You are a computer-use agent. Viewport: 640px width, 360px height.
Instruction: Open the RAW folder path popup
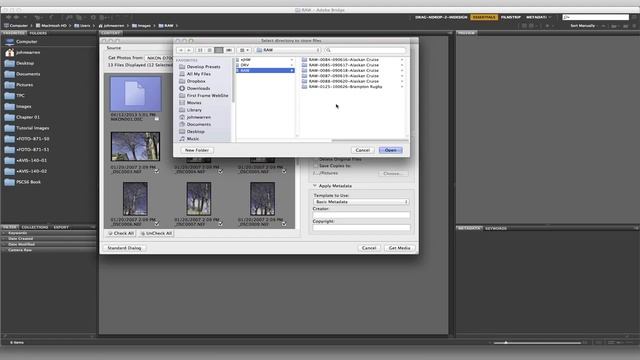click(x=288, y=50)
